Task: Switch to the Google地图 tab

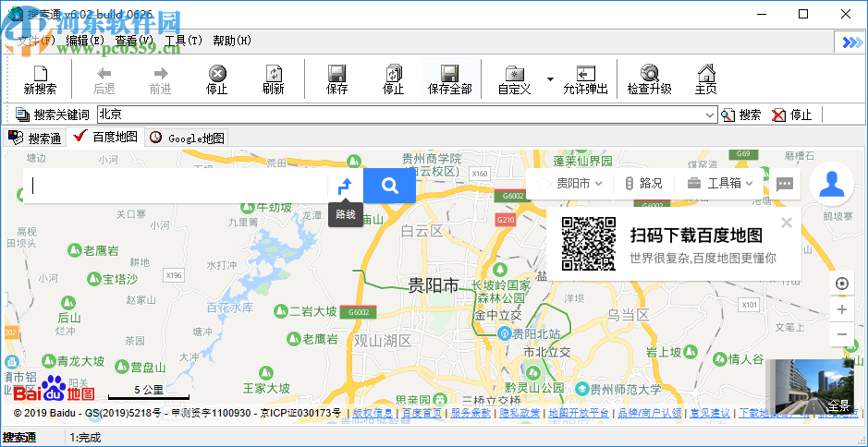Action: pyautogui.click(x=187, y=138)
